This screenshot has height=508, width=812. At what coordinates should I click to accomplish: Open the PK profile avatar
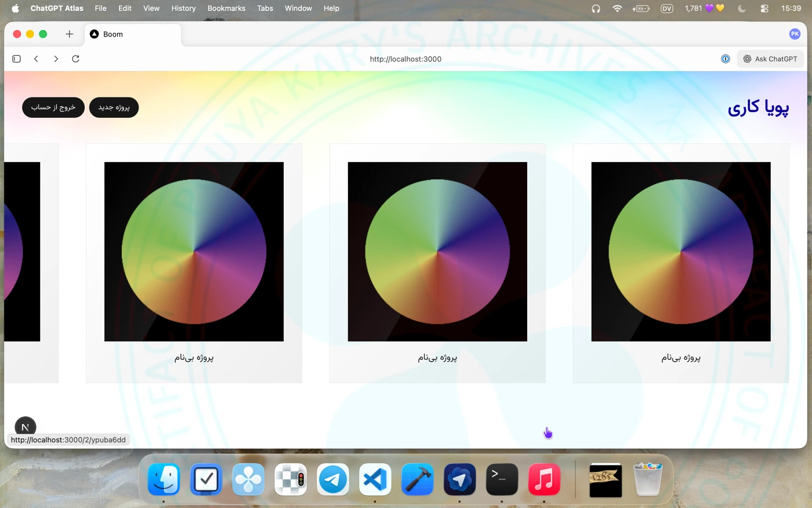(x=795, y=34)
